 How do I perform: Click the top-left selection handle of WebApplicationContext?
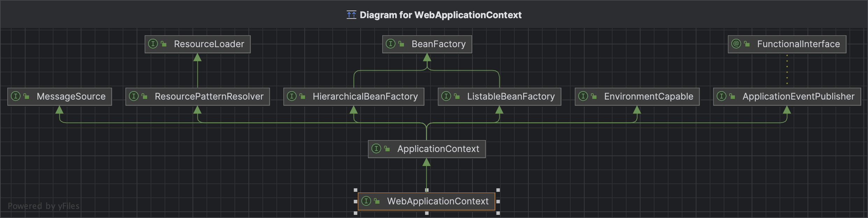tap(355, 190)
